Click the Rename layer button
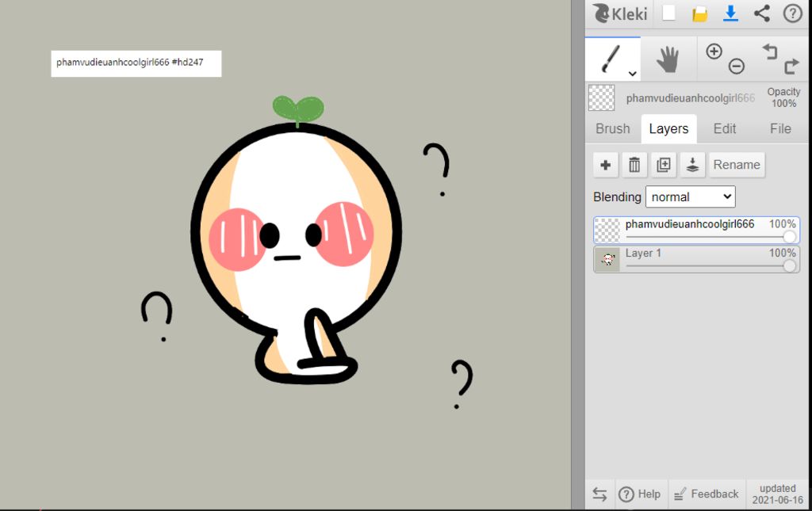Image resolution: width=812 pixels, height=511 pixels. coord(737,165)
